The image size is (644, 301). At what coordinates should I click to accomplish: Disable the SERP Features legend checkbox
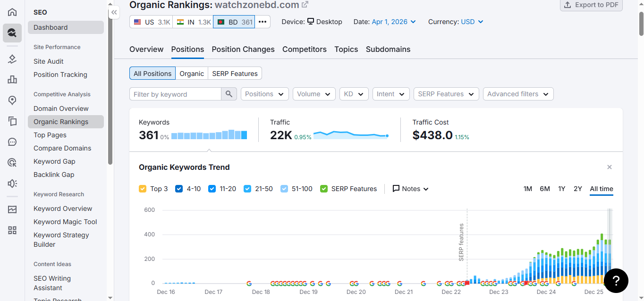[324, 189]
